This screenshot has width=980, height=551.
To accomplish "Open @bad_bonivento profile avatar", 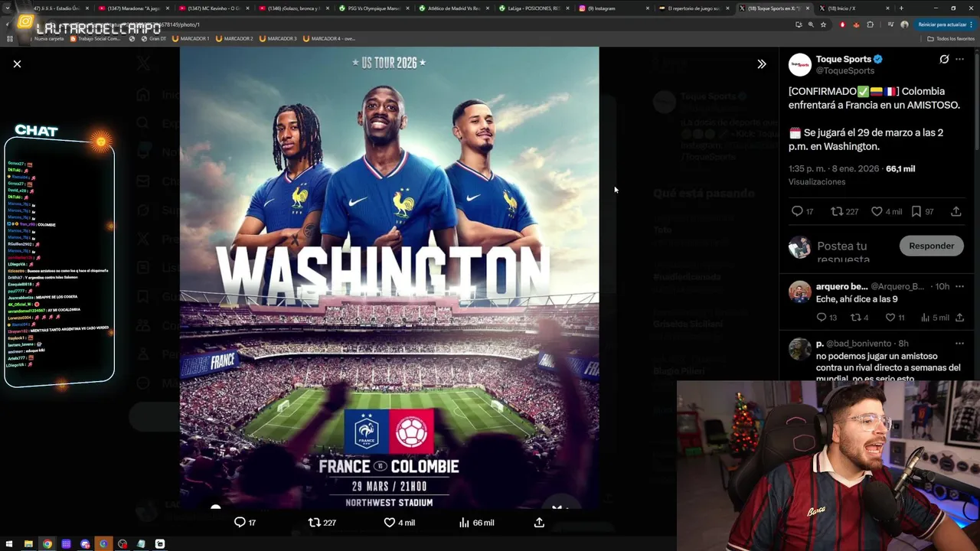I will pyautogui.click(x=800, y=349).
